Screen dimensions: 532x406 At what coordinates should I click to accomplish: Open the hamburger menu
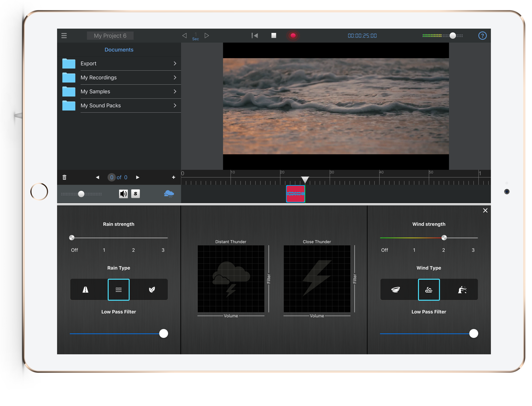(64, 35)
